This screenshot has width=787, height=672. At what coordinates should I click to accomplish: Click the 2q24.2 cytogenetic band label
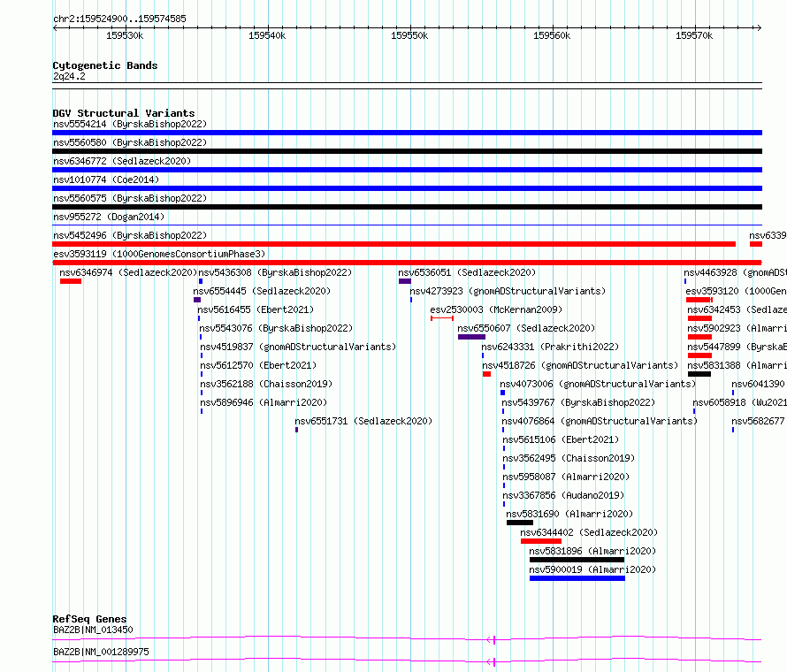pos(69,76)
